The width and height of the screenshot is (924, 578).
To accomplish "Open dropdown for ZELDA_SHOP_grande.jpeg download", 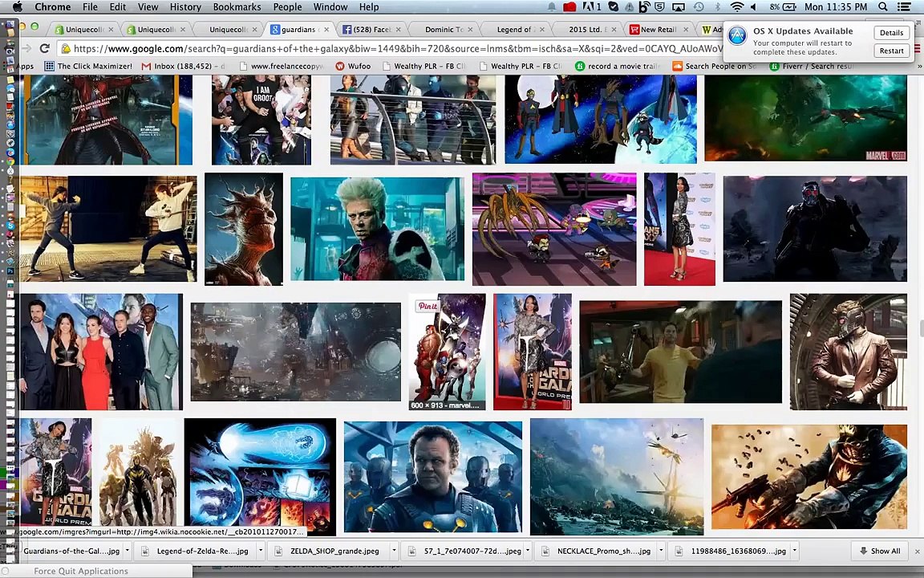I will tap(395, 551).
